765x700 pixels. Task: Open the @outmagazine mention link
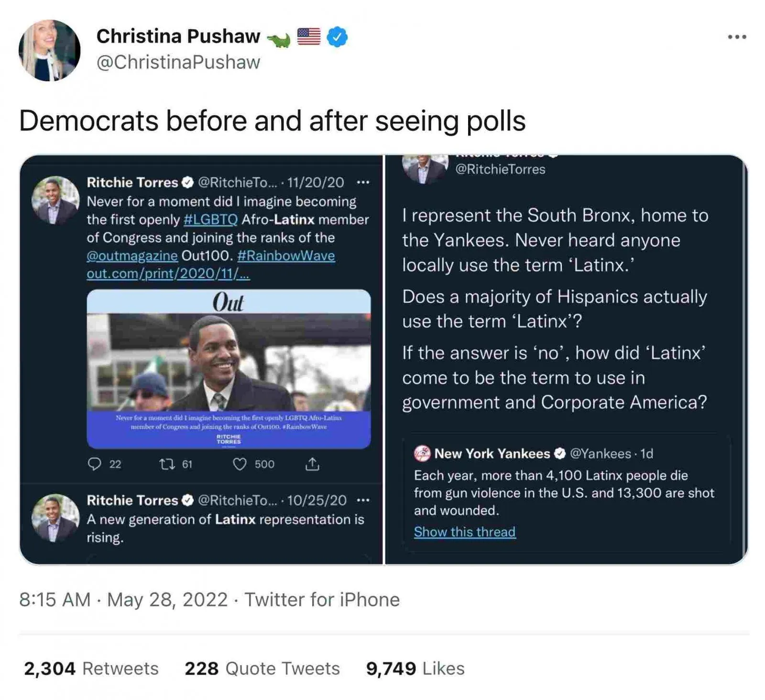132,255
